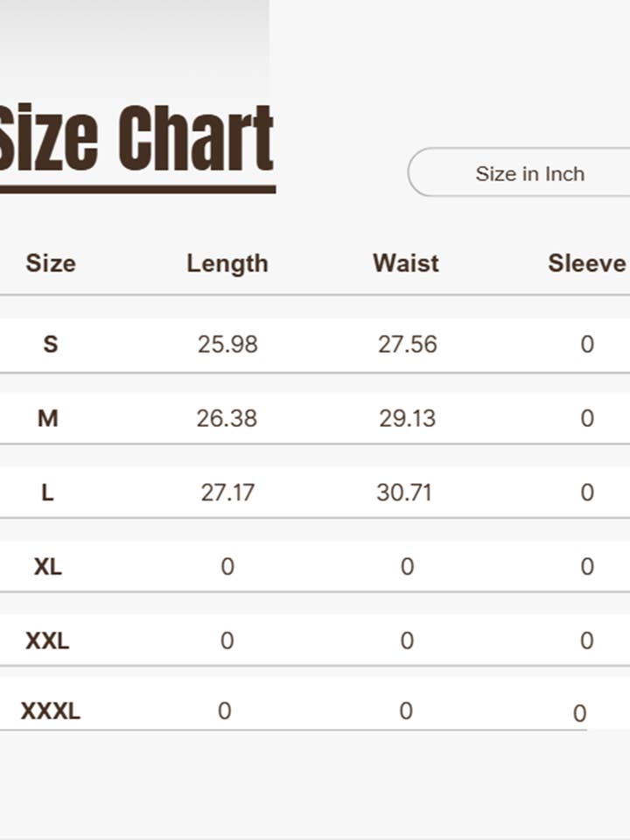Click the 26.38 length value

coord(227,418)
